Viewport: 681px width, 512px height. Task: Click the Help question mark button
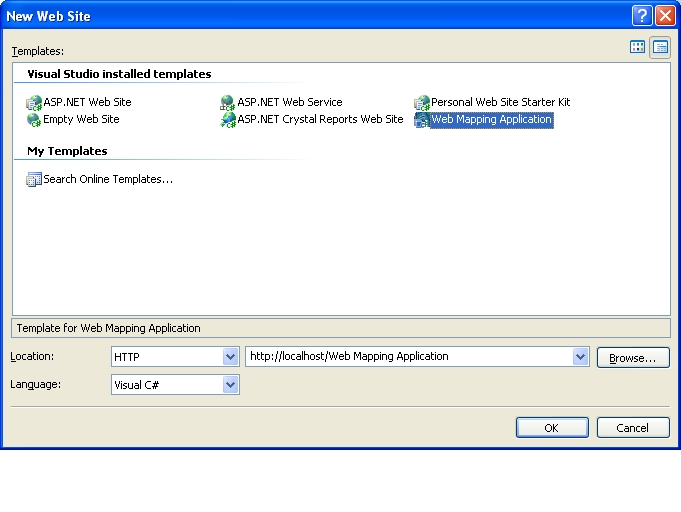[642, 16]
